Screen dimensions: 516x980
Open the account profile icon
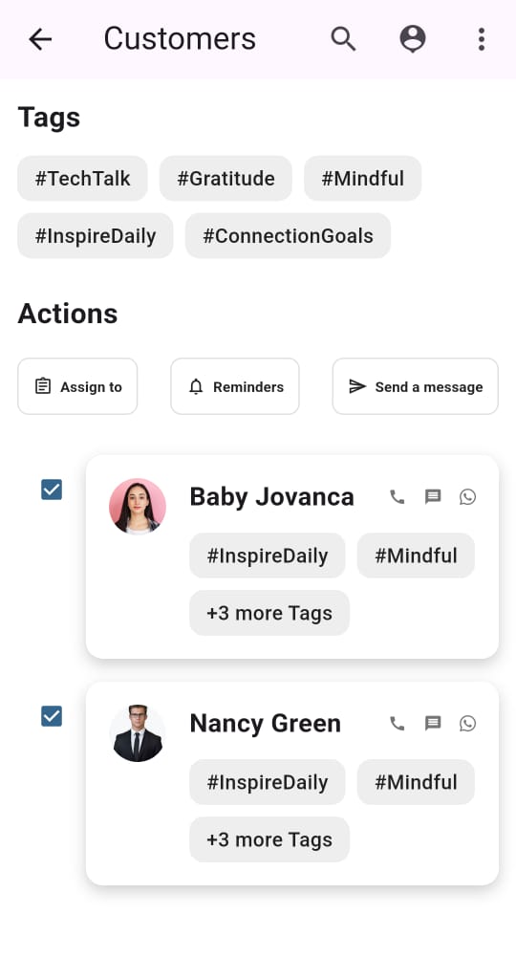click(x=412, y=39)
